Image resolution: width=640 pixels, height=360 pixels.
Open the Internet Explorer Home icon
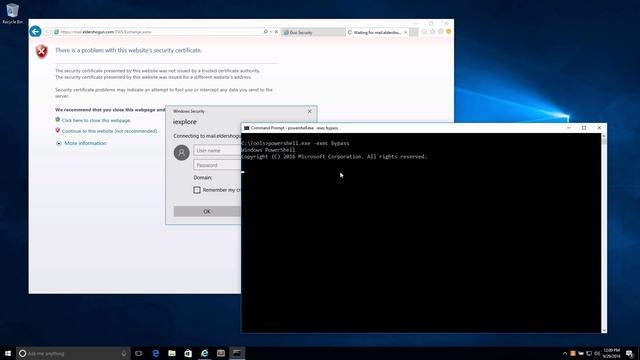click(x=424, y=31)
